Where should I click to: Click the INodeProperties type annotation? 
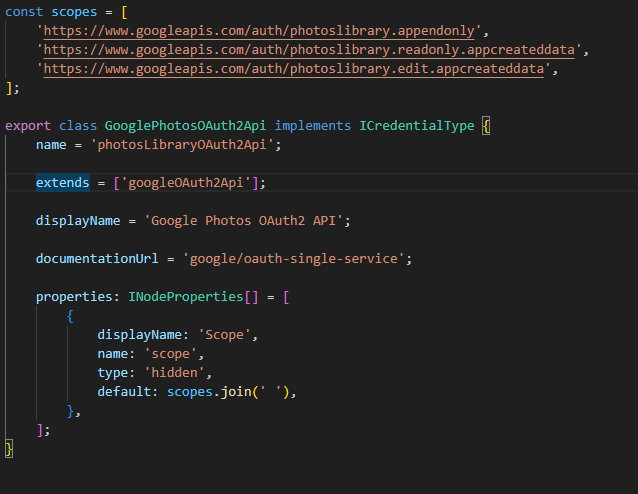tap(186, 297)
